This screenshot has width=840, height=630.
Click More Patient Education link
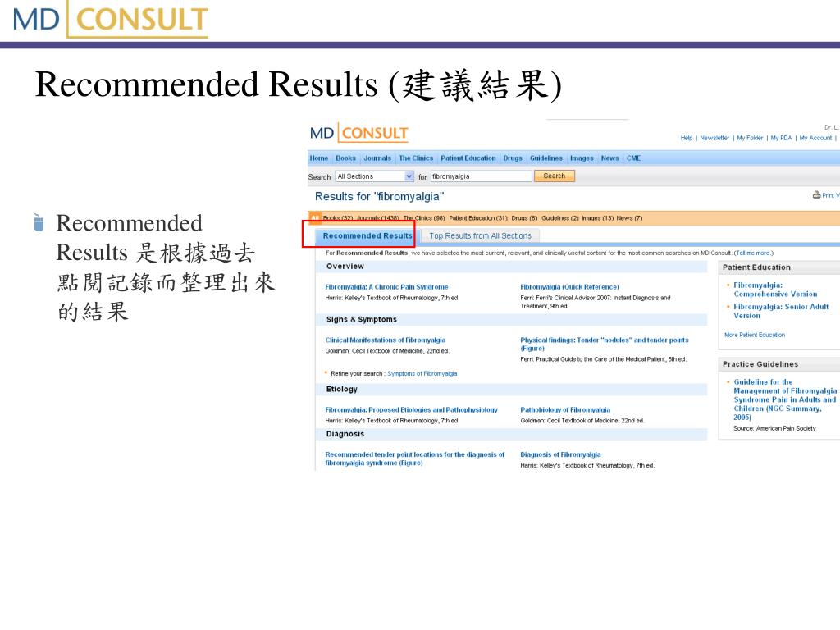pos(755,335)
